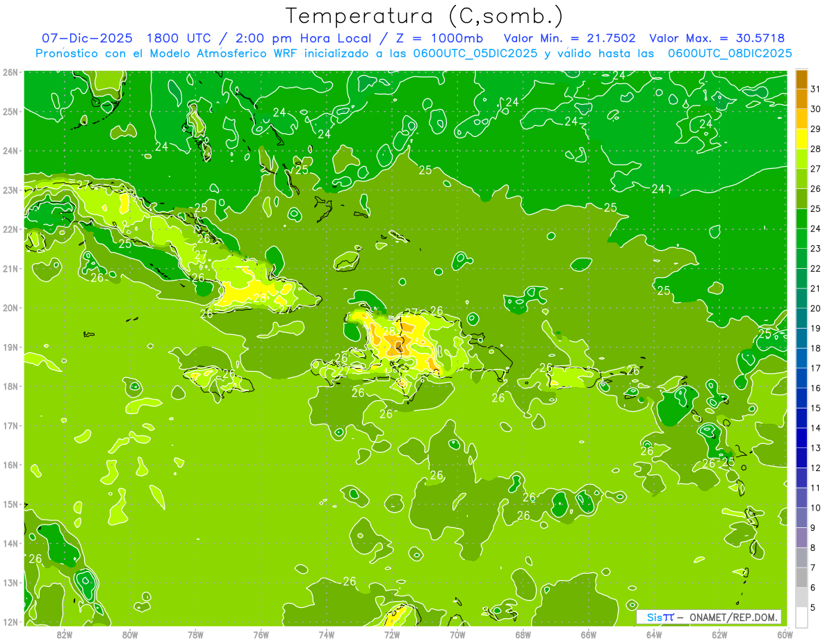Screen dimensions: 834x644
Task: Click legend swatch between 30 and 31
Action: click(x=801, y=99)
